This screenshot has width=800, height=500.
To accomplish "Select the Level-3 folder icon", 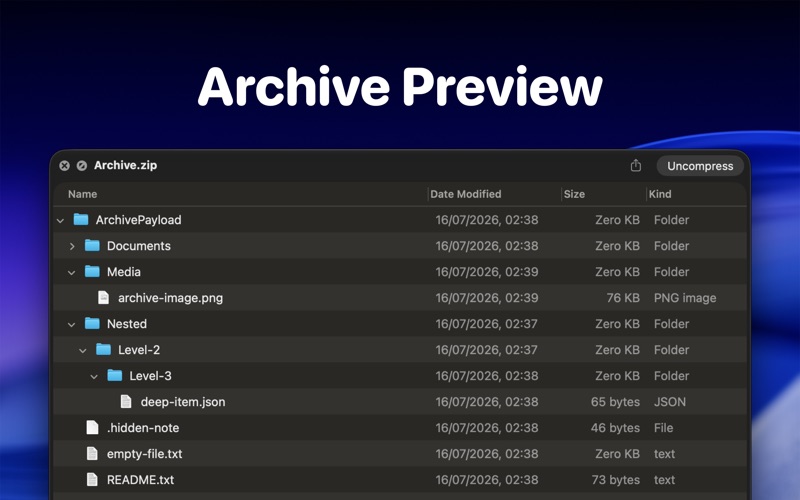I will pos(114,376).
